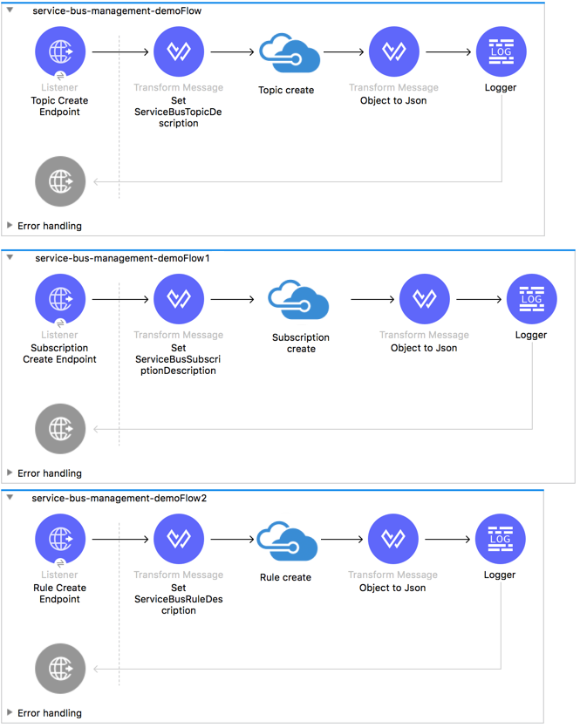Viewport: 580px width, 728px height.
Task: Select the Subscription create cloud connector
Action: [300, 301]
